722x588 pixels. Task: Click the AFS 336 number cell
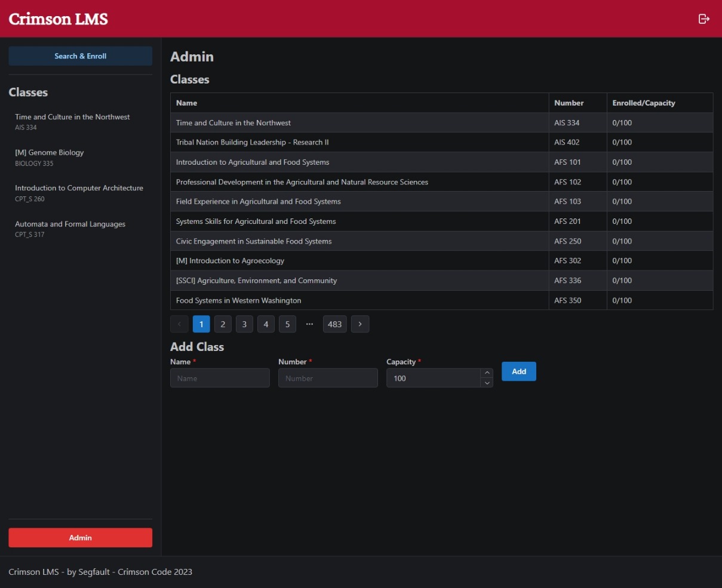click(x=577, y=281)
